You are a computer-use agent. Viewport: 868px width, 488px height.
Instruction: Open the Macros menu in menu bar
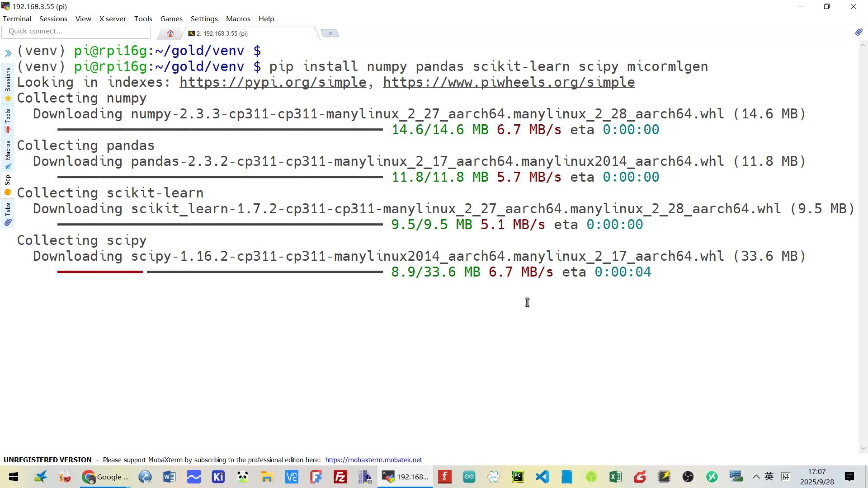pos(238,19)
